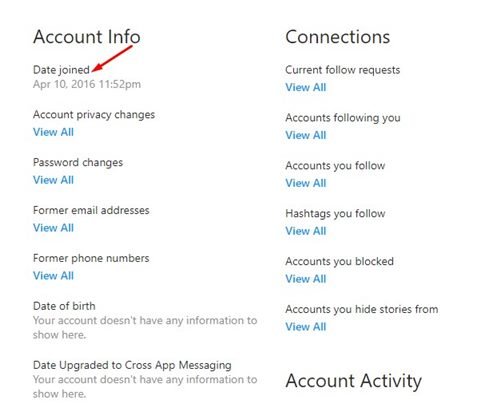Open View All under Account privacy changes

tap(53, 132)
